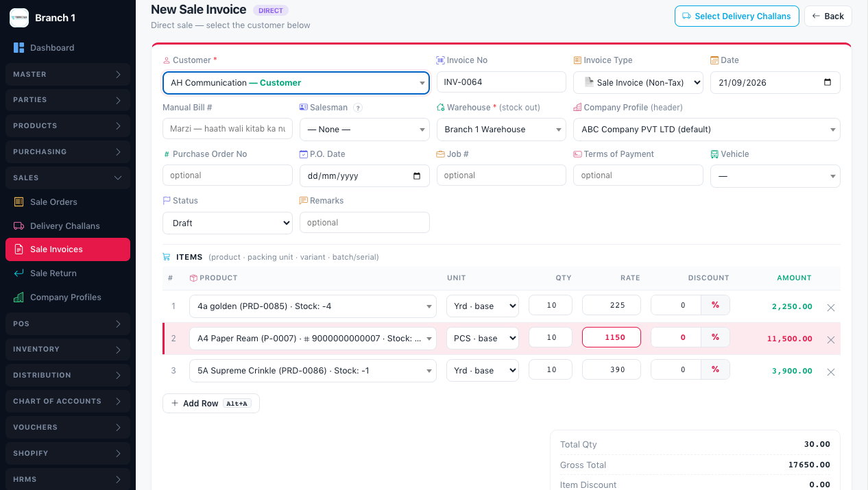Screen dimensions: 868x490
Task: Expand the Master menu section
Action: click(68, 74)
